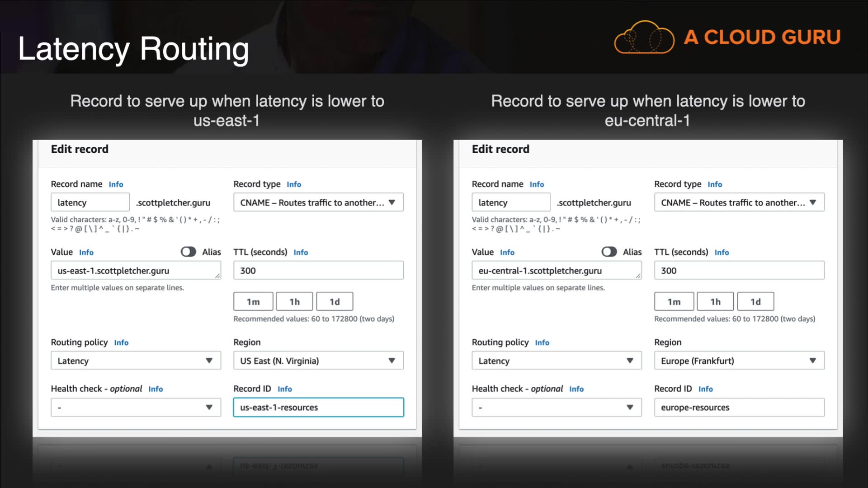Set TTL to 1h in left panel
868x488 pixels.
click(294, 301)
